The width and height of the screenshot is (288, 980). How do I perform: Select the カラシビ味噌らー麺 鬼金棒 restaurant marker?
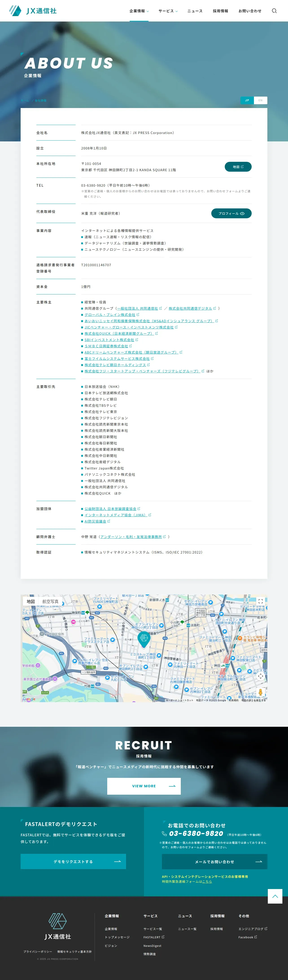240,638
